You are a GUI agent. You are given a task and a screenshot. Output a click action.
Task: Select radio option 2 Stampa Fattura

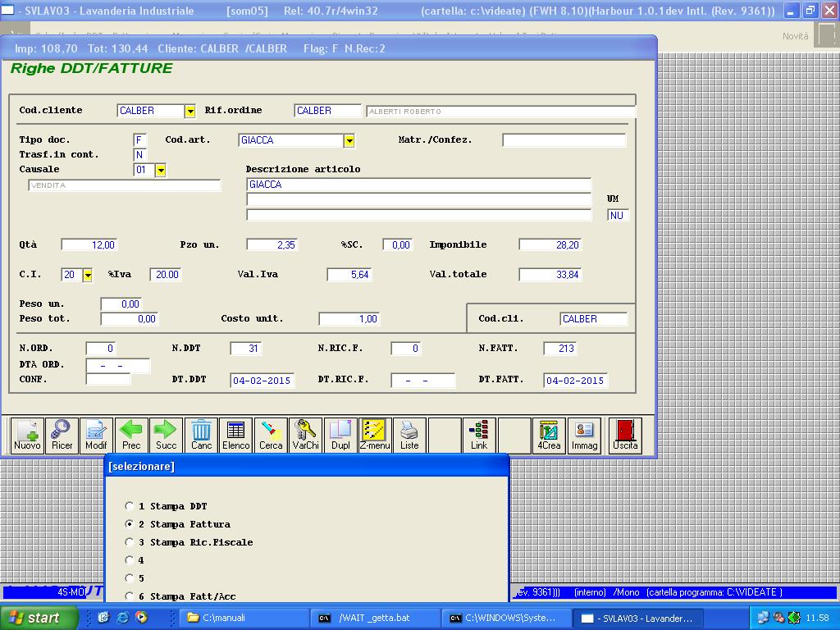(x=129, y=524)
